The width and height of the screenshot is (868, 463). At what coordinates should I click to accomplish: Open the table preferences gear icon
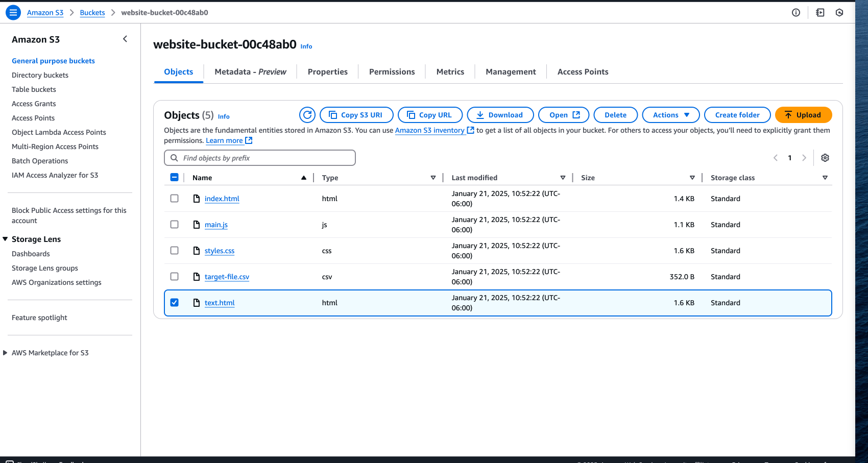coord(825,158)
